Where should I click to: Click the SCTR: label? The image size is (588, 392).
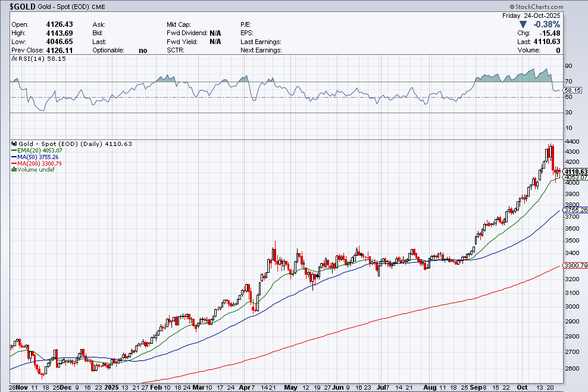pyautogui.click(x=176, y=50)
